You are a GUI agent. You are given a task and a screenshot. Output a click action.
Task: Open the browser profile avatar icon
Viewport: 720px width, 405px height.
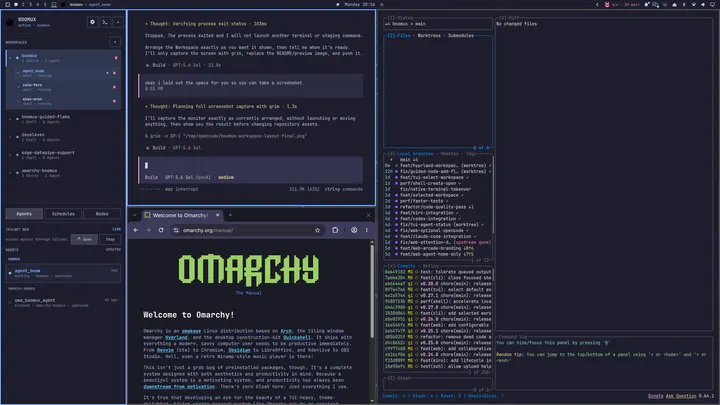click(x=354, y=230)
